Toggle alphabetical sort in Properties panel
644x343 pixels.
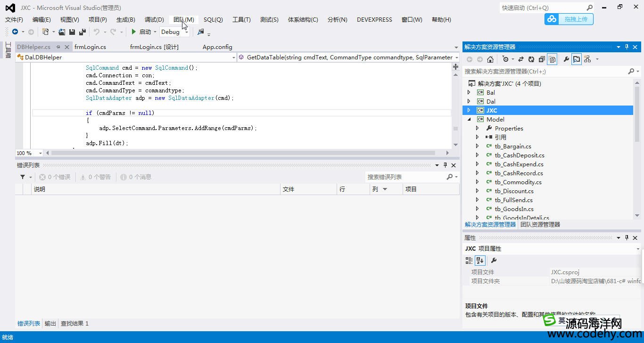tap(480, 261)
